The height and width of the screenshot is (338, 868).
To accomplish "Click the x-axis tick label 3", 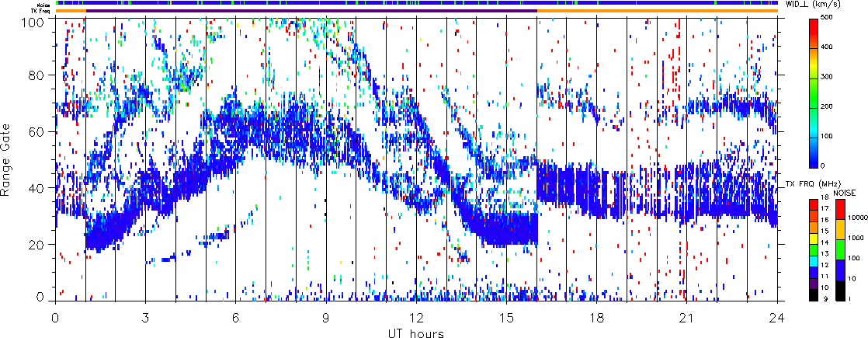I will (146, 319).
